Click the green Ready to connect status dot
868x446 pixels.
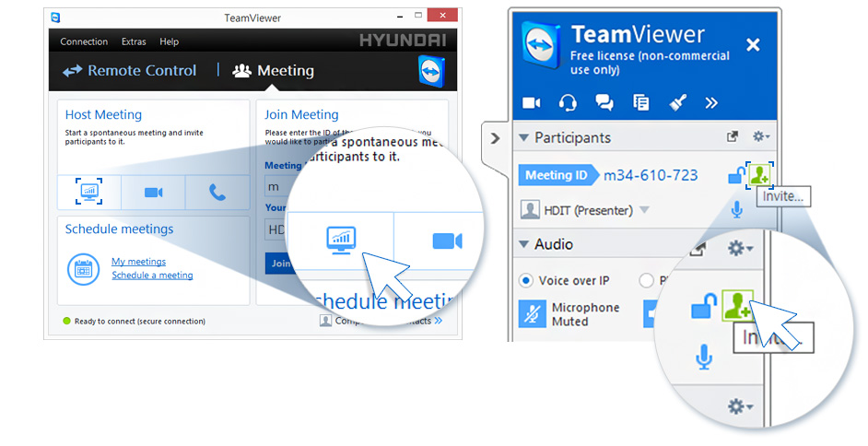pyautogui.click(x=67, y=321)
